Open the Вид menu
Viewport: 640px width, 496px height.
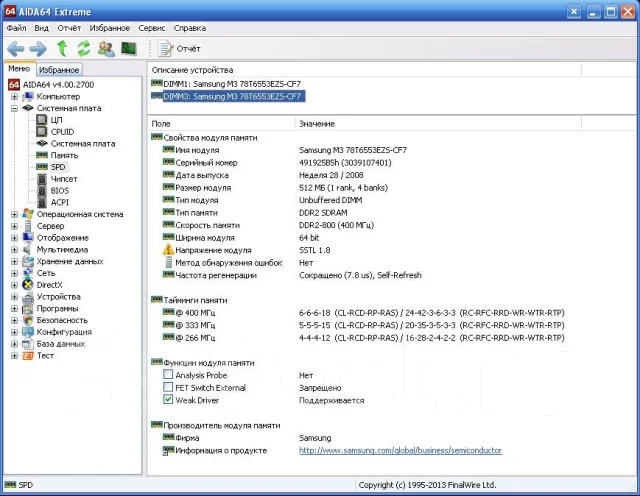[x=41, y=28]
